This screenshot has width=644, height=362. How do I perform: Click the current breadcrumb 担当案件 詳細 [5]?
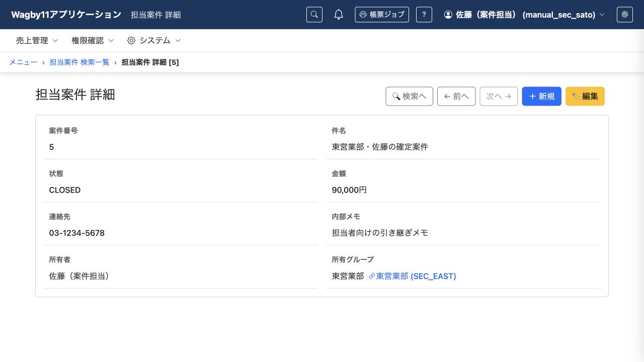[150, 62]
